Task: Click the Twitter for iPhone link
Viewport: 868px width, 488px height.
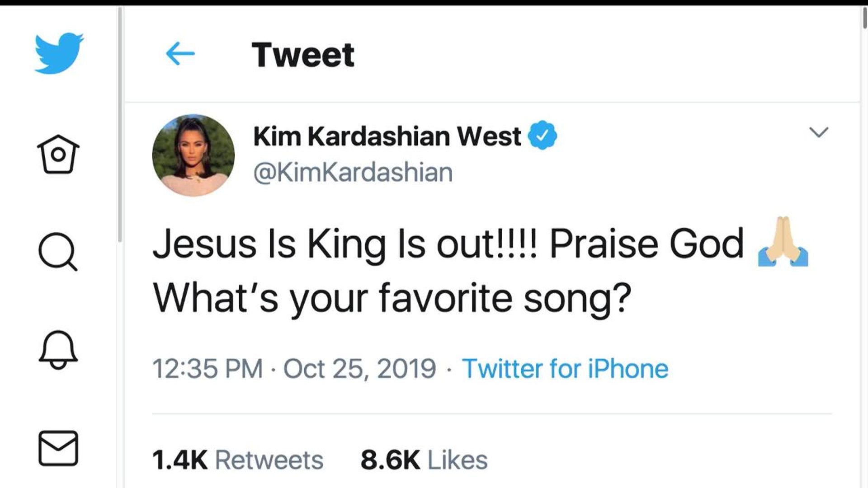Action: (x=565, y=369)
